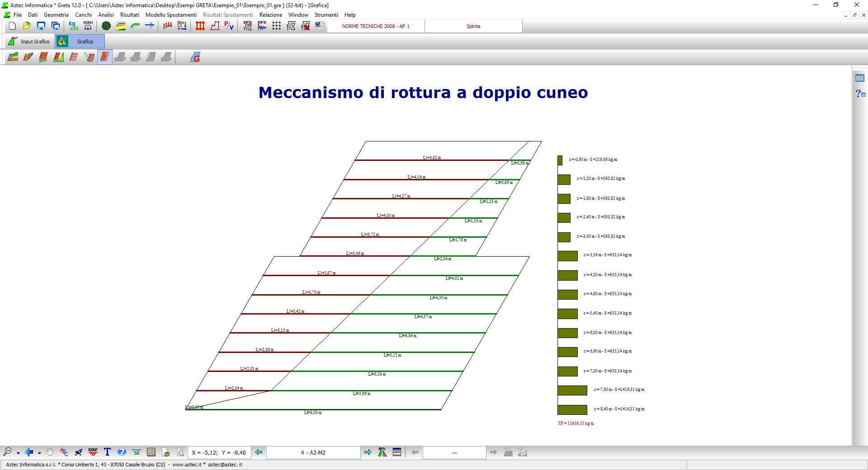Screen dimensions: 868x470
Task: Select the pan hand tool
Action: click(50, 452)
